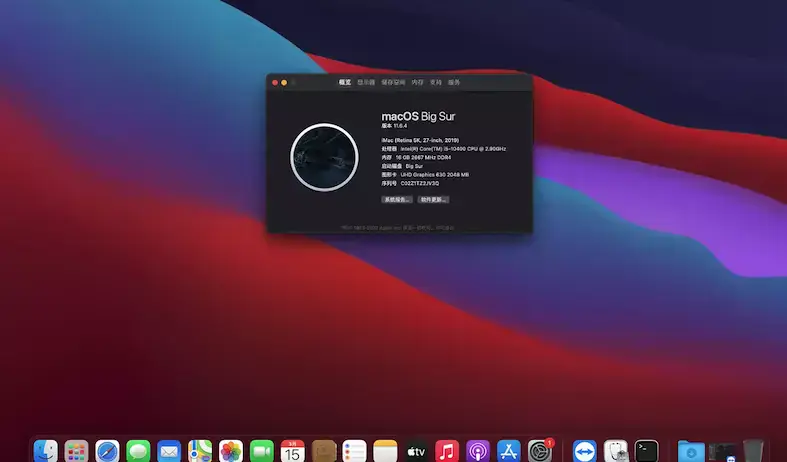Open the Mail app
Screen dimensions: 787x462
[x=169, y=451]
